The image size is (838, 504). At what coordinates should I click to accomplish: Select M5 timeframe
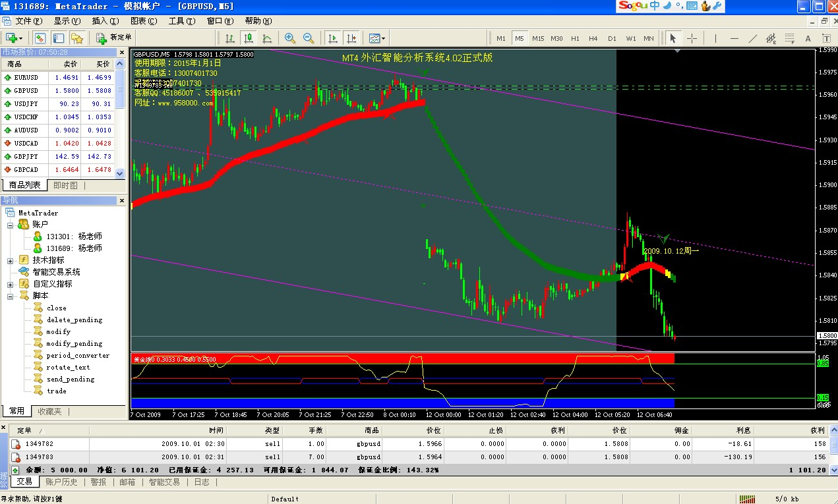pos(520,38)
